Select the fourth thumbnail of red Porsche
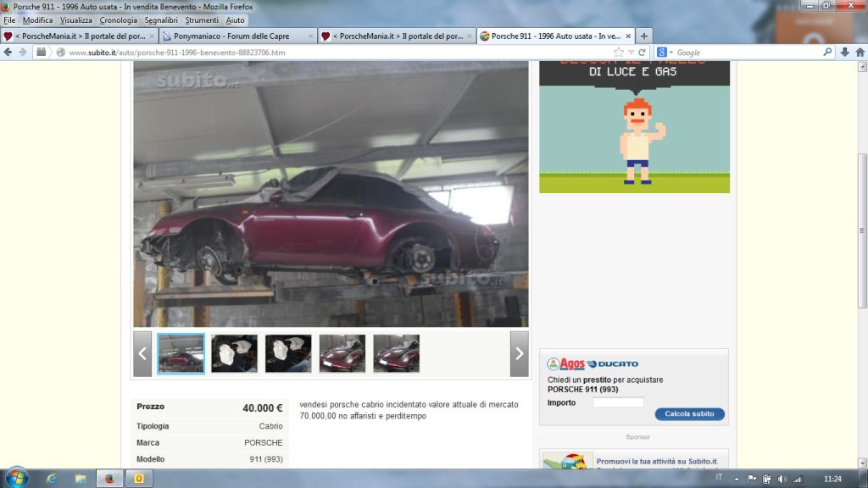The height and width of the screenshot is (488, 868). 342,353
